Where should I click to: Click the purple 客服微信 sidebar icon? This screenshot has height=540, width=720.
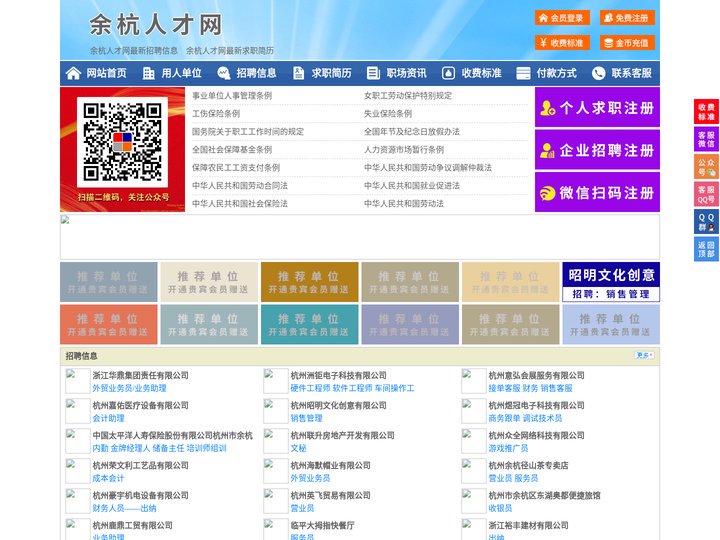pyautogui.click(x=706, y=139)
